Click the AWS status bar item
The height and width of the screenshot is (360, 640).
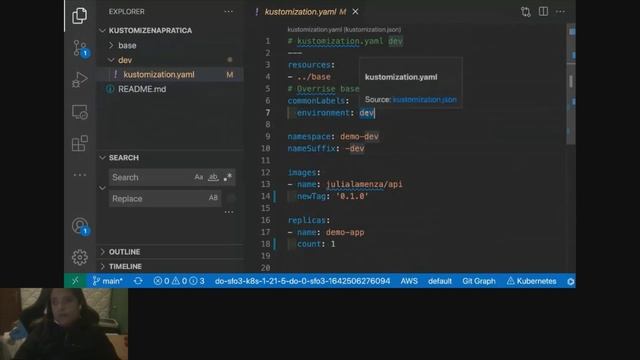pos(409,281)
